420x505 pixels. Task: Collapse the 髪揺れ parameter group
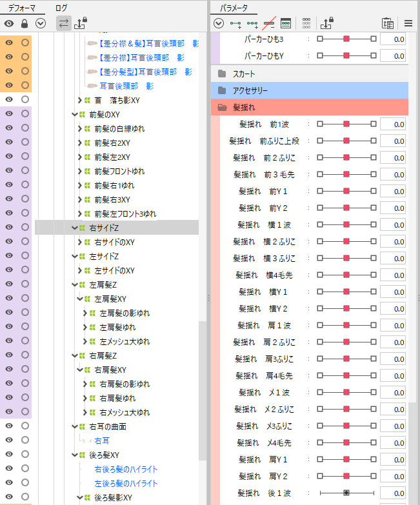coord(310,107)
